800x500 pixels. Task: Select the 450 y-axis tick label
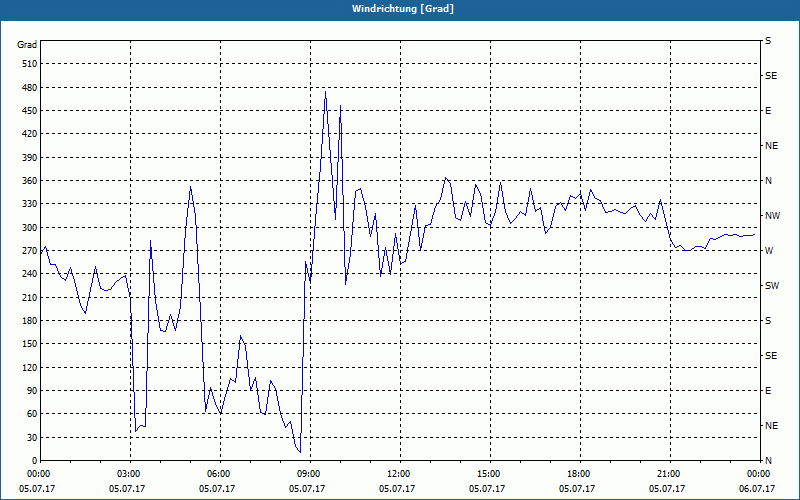[30, 111]
